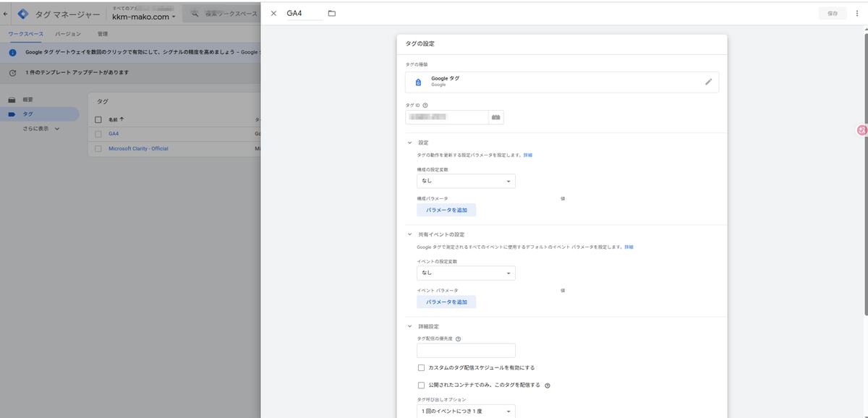The width and height of the screenshot is (868, 418).
Task: Collapse the 詳細設定 section
Action: (x=409, y=326)
